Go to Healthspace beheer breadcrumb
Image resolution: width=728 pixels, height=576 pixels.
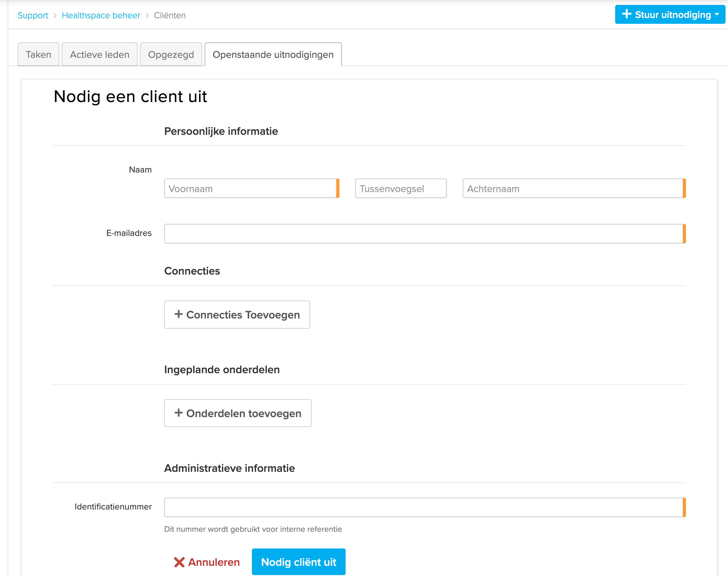101,15
